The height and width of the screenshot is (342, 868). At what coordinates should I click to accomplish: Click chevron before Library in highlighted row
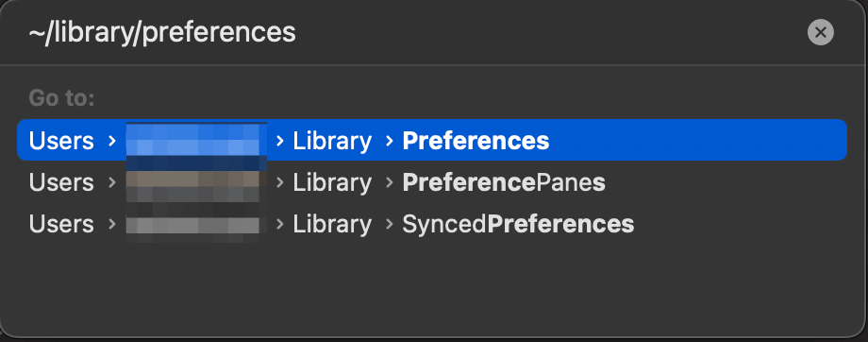[280, 141]
